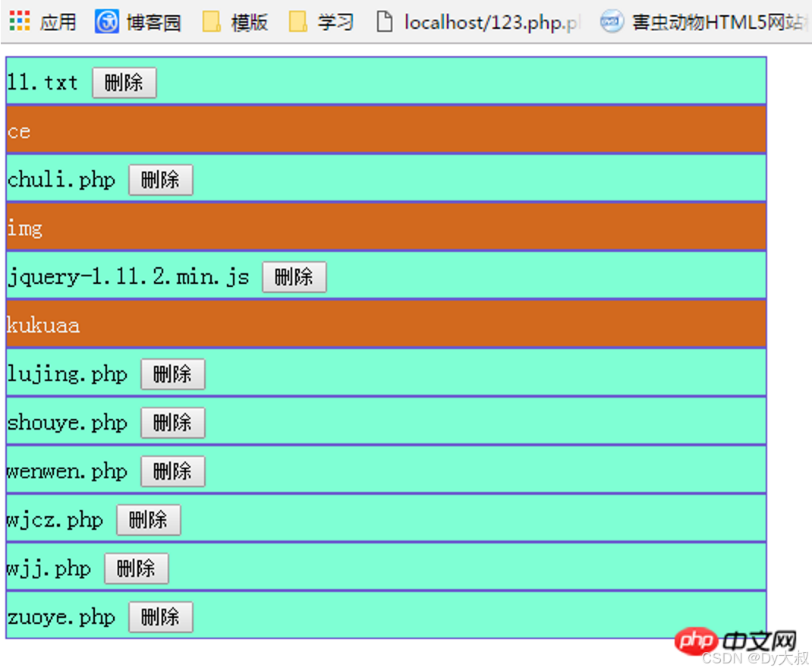Delete jquery-1.11.2.min.js

[x=294, y=276]
